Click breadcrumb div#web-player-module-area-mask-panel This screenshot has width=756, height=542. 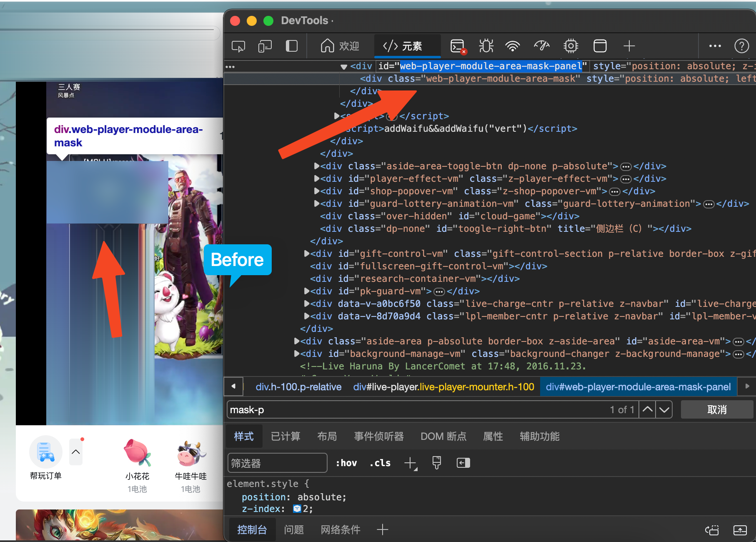point(638,387)
